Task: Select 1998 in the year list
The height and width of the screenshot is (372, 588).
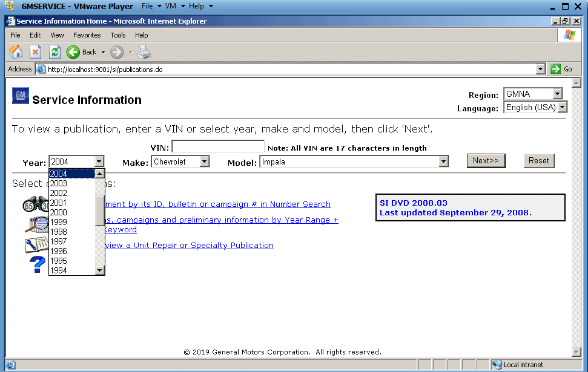Action: tap(72, 232)
